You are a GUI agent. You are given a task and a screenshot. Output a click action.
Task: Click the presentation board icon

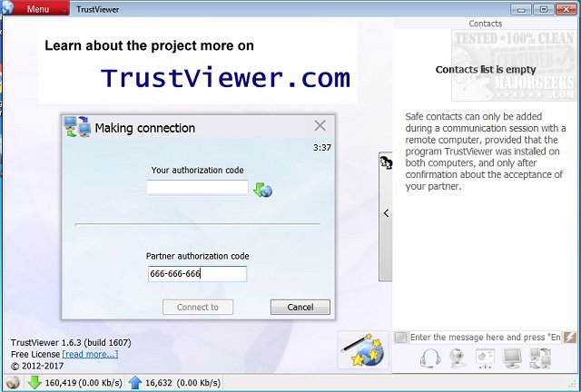[x=485, y=358]
